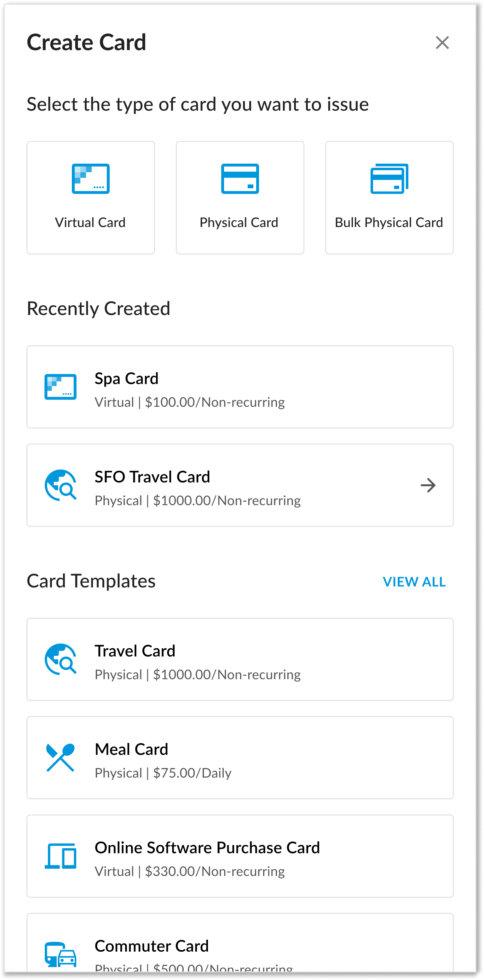Pick the Bulk Physical Card option
Viewport: 484px width, 980px height.
pos(389,223)
